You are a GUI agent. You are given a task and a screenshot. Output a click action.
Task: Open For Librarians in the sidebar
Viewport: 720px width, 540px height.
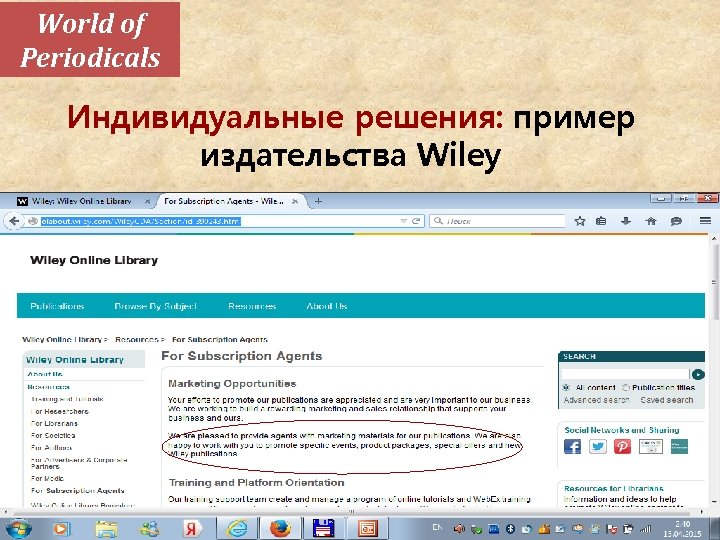54,423
